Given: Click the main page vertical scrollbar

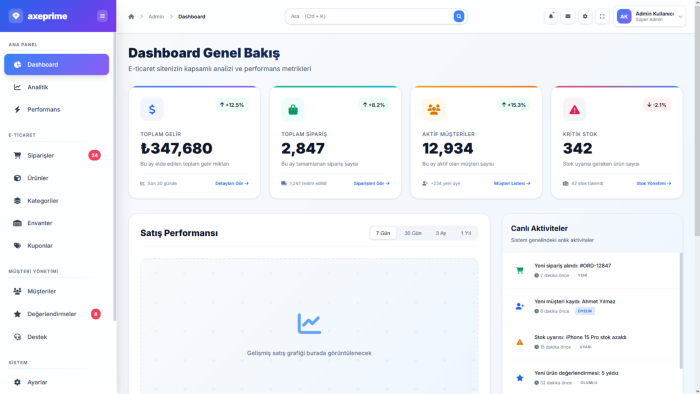Looking at the screenshot, I should point(697,120).
